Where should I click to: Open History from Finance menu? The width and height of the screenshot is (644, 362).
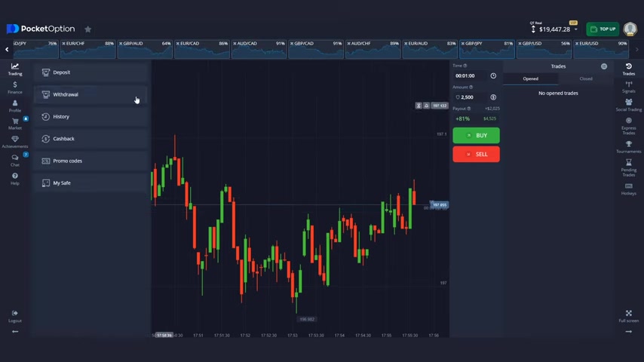pos(90,117)
